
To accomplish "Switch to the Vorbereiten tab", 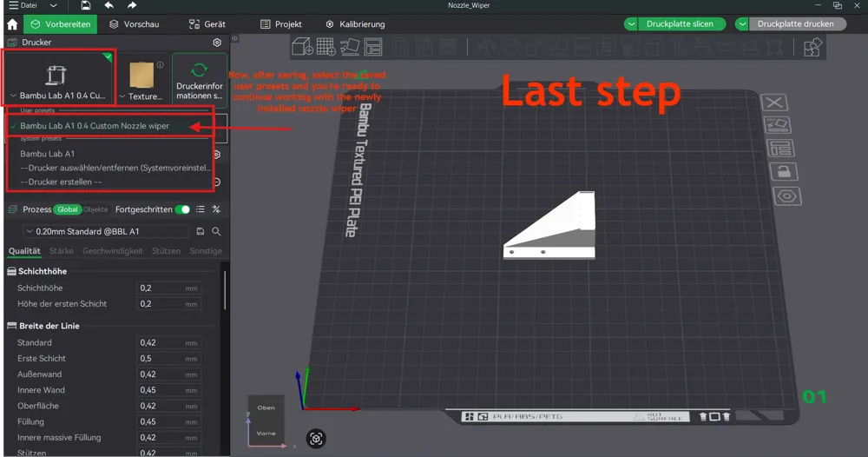I will pyautogui.click(x=61, y=24).
